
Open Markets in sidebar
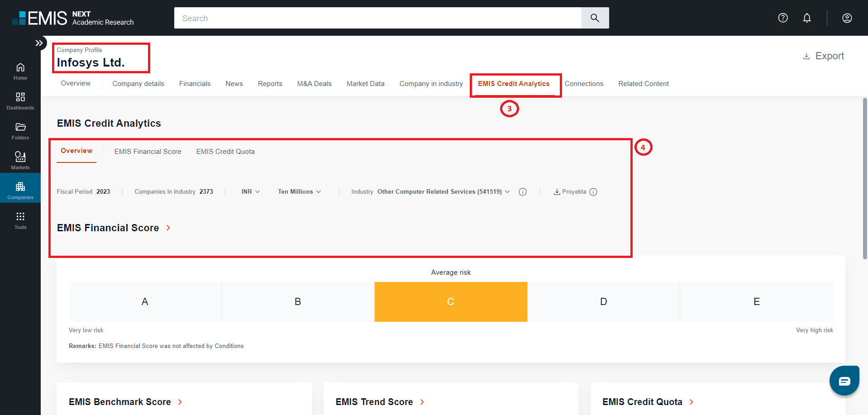click(x=20, y=161)
